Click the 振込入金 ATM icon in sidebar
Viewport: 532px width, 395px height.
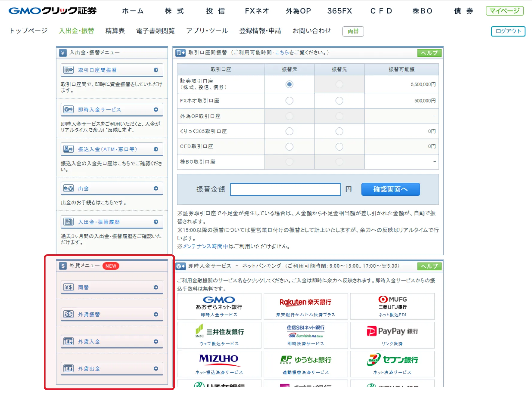pyautogui.click(x=68, y=149)
